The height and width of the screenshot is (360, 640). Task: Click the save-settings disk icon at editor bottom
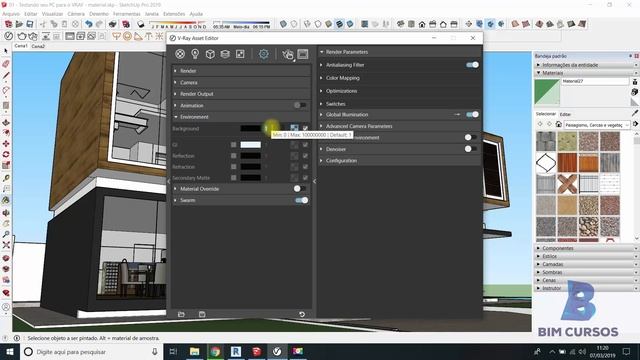(x=202, y=314)
